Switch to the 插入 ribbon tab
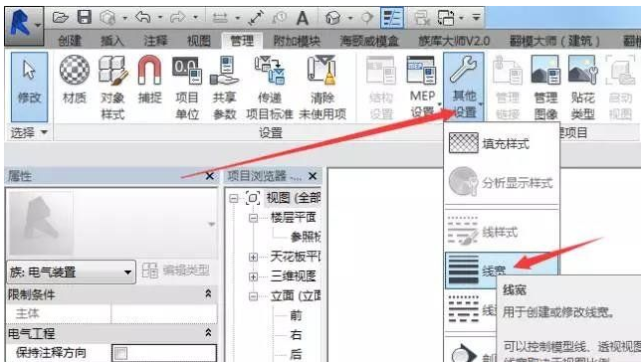Screen dimensions: 644x362 pyautogui.click(x=112, y=41)
